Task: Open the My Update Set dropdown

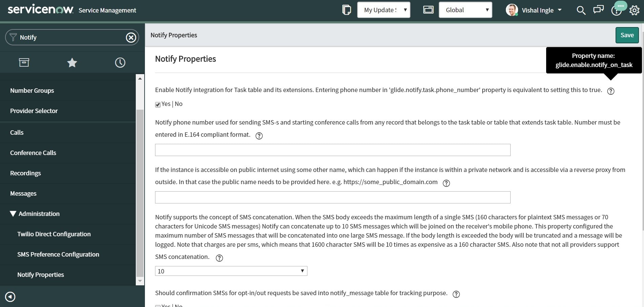Action: click(384, 10)
